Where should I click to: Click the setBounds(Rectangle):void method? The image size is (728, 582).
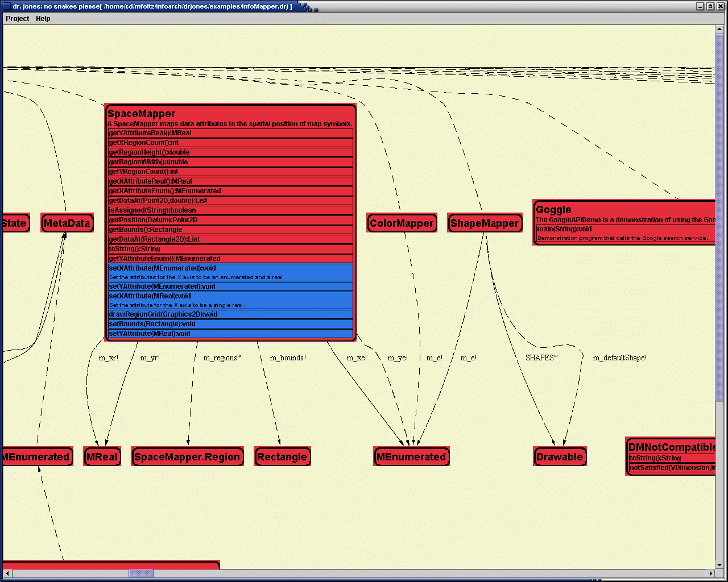coord(230,324)
